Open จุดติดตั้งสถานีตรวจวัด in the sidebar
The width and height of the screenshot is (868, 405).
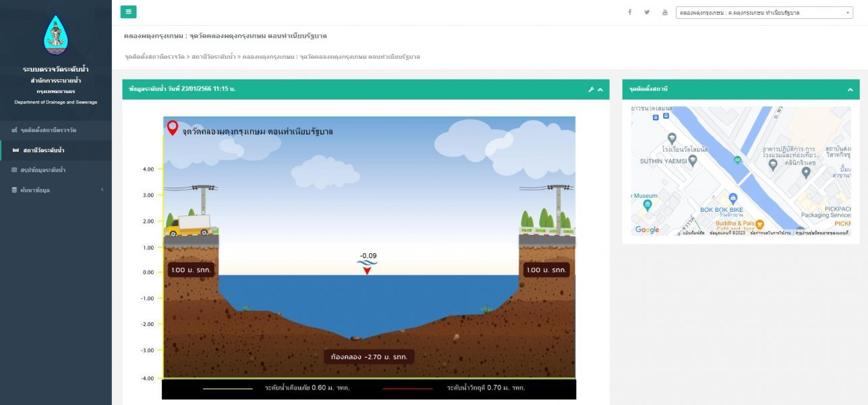(x=49, y=130)
